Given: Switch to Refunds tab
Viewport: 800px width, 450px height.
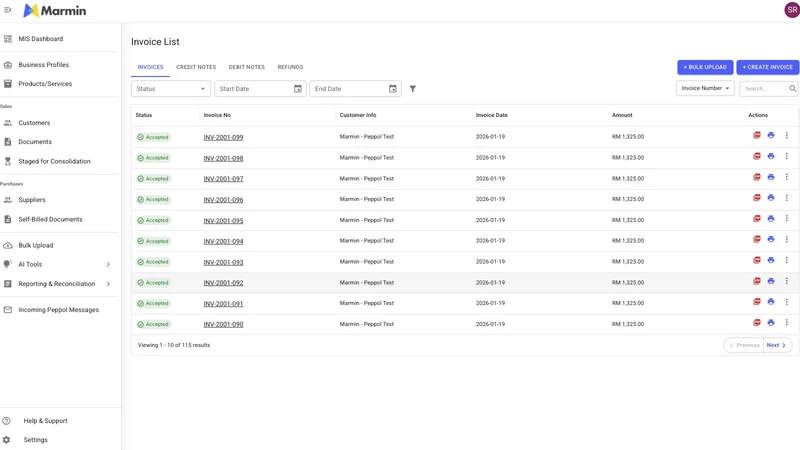Looking at the screenshot, I should pos(290,67).
